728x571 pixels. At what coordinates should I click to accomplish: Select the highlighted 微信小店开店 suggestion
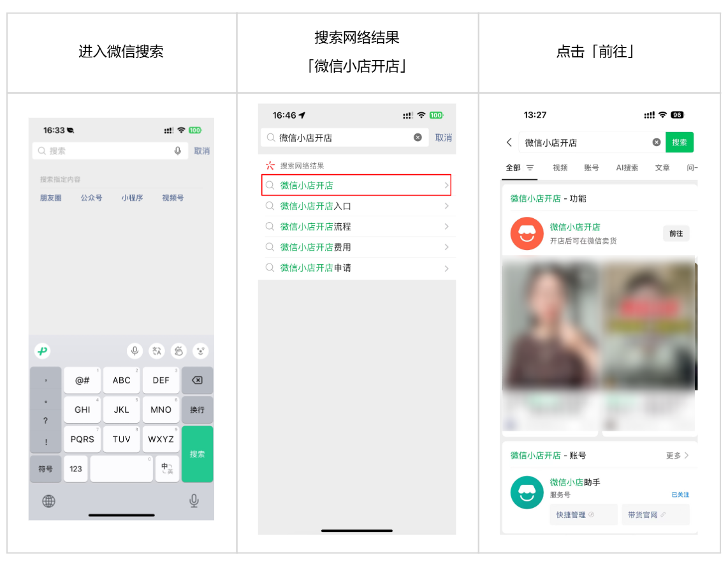coord(357,186)
